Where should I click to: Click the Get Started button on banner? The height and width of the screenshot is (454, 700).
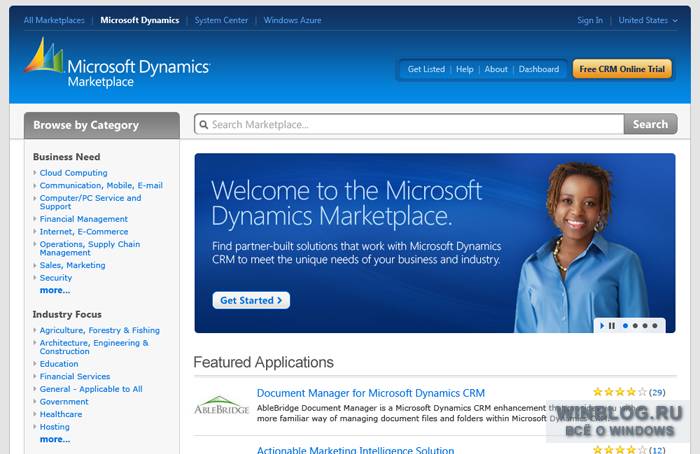click(251, 300)
